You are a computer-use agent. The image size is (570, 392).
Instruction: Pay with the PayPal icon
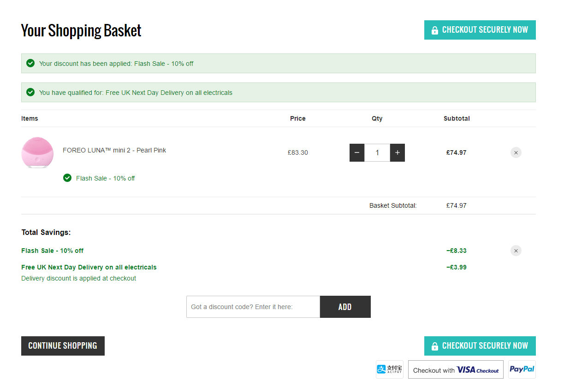522,369
